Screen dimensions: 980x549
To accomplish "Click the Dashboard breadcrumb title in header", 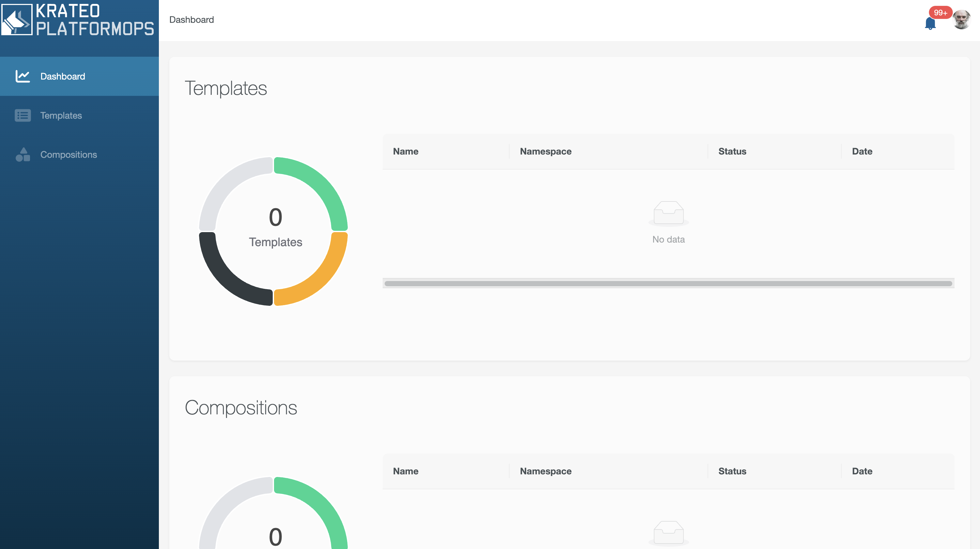I will [x=191, y=20].
